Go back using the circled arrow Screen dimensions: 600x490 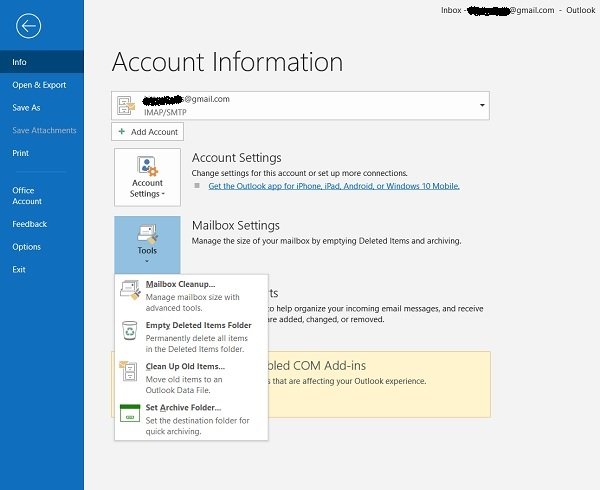[29, 26]
